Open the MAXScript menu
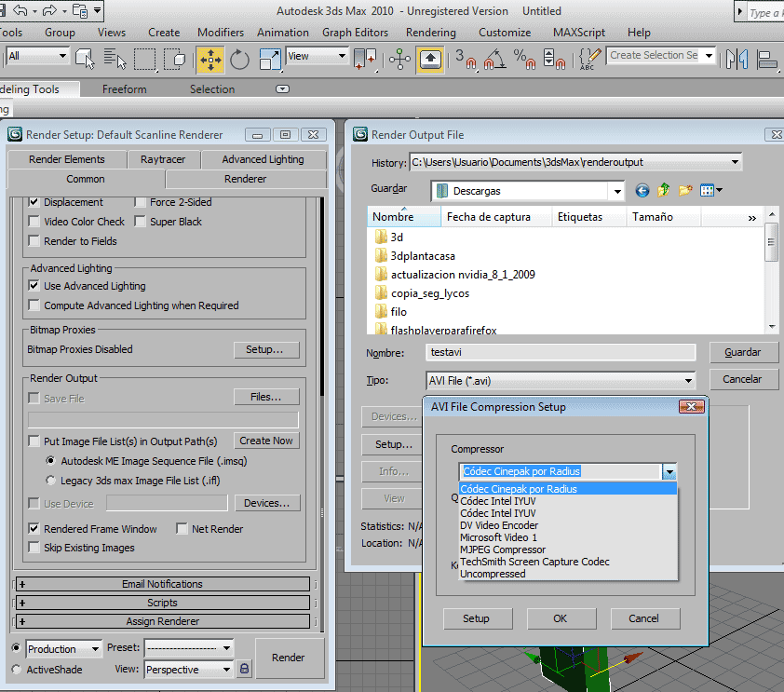The height and width of the screenshot is (692, 784). click(x=579, y=33)
